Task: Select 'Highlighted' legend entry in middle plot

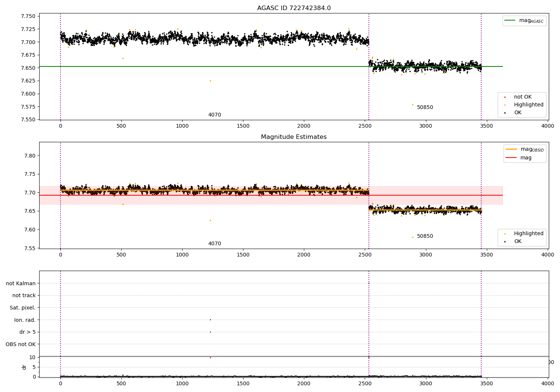Action: [x=524, y=234]
